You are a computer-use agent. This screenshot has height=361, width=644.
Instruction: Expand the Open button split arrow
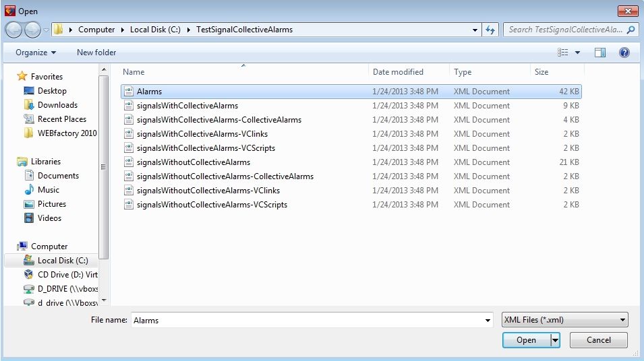[555, 341]
